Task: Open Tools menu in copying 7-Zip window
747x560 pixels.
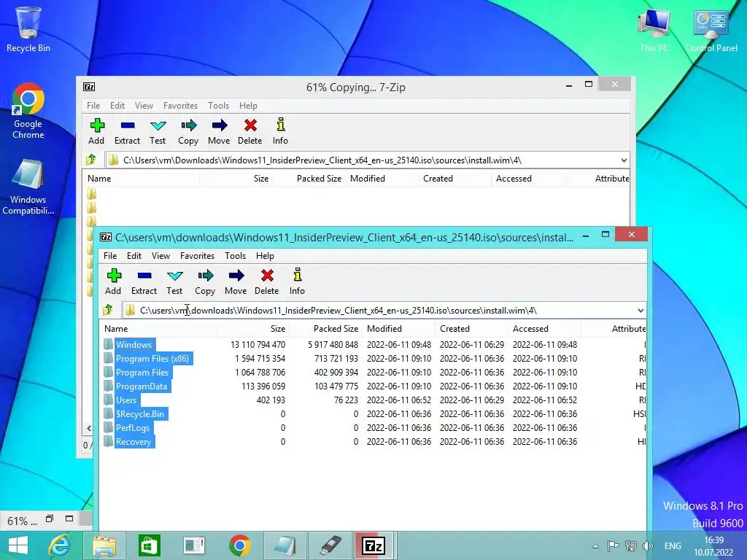Action: click(218, 106)
